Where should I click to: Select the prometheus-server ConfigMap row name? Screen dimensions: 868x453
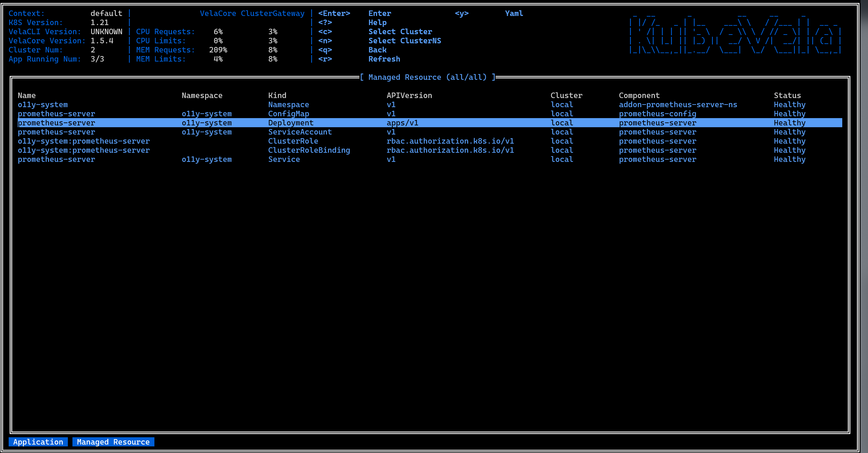(56, 114)
